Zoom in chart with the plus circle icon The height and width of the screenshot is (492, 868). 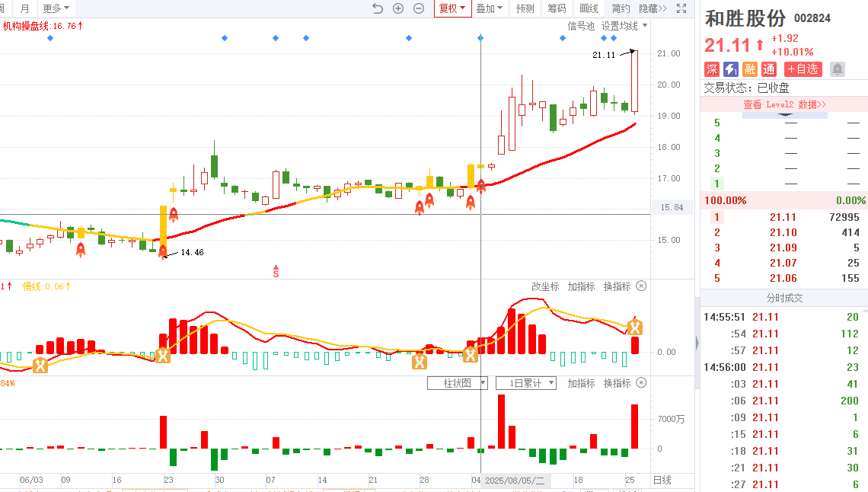[398, 8]
